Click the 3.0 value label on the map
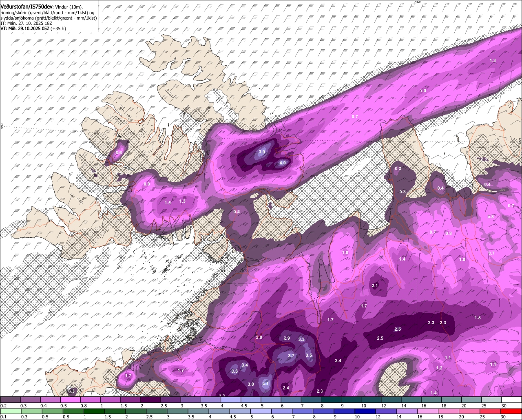The height and width of the screenshot is (420, 522). pos(251,384)
